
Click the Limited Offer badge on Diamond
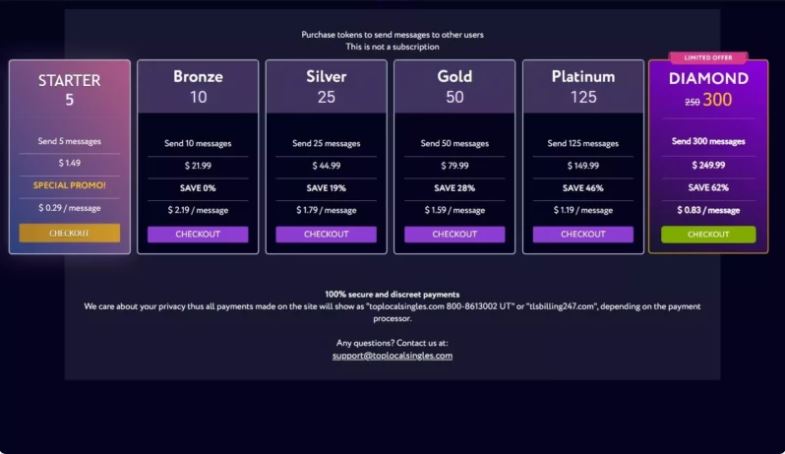[x=708, y=58]
